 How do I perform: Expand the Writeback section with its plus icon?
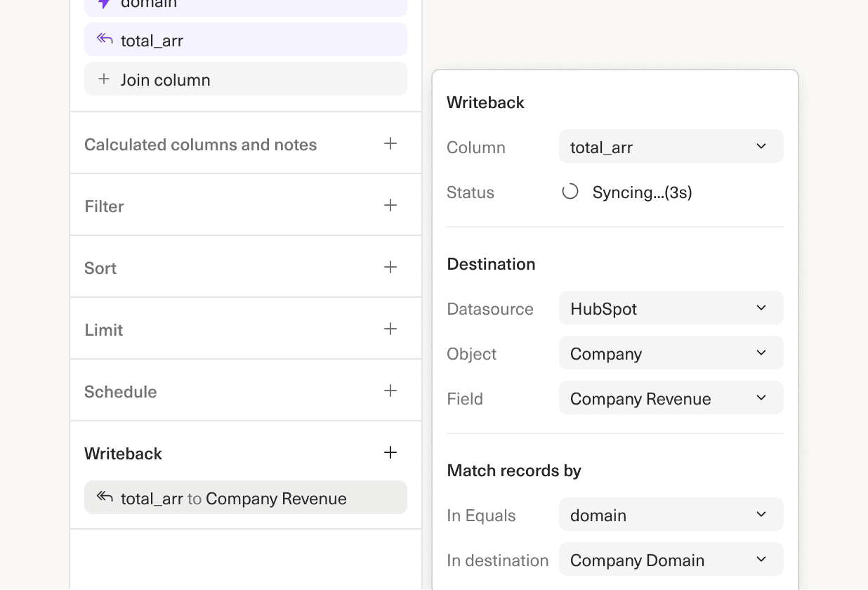tap(390, 452)
